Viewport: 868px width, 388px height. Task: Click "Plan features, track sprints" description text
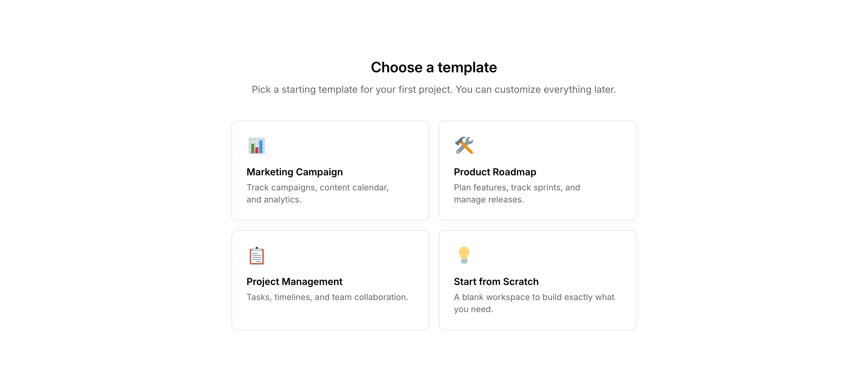coord(517,188)
